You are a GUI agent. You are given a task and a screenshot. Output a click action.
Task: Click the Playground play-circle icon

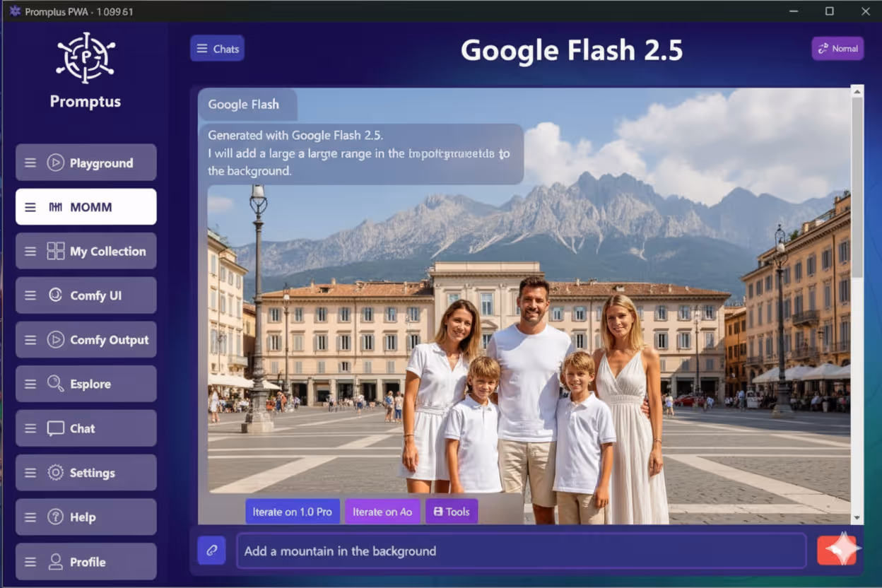(x=55, y=163)
